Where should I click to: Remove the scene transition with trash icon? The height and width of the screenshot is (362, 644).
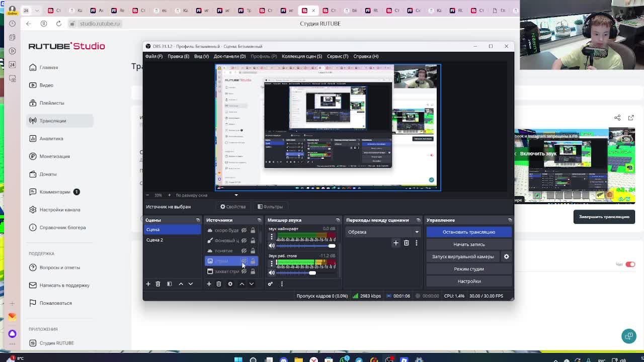tap(407, 243)
